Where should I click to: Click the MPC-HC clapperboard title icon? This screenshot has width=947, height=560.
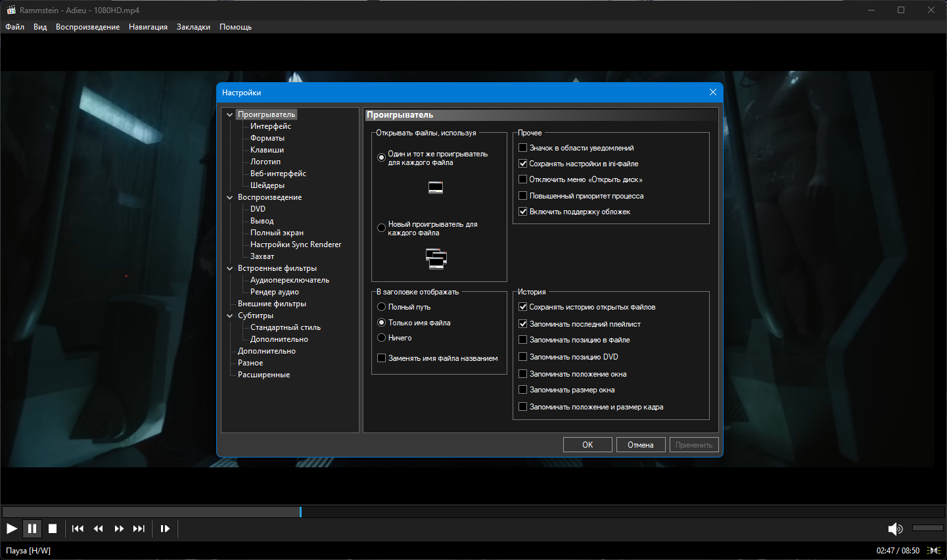click(x=11, y=10)
